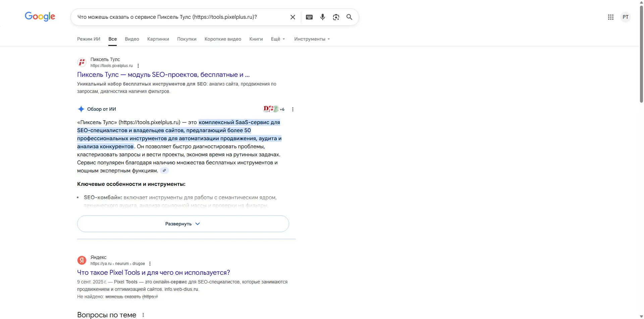Click the Google logo
Viewport: 644px width, 319px height.
40,16
